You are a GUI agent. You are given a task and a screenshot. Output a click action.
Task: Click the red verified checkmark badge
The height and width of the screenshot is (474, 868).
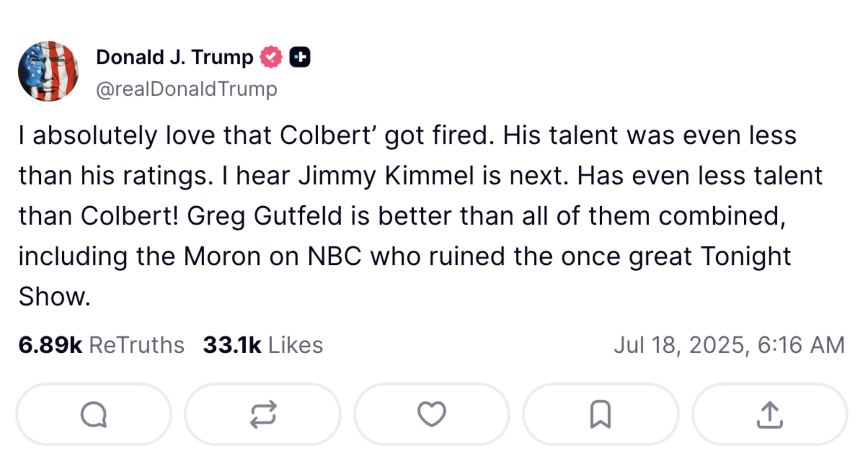pos(272,56)
